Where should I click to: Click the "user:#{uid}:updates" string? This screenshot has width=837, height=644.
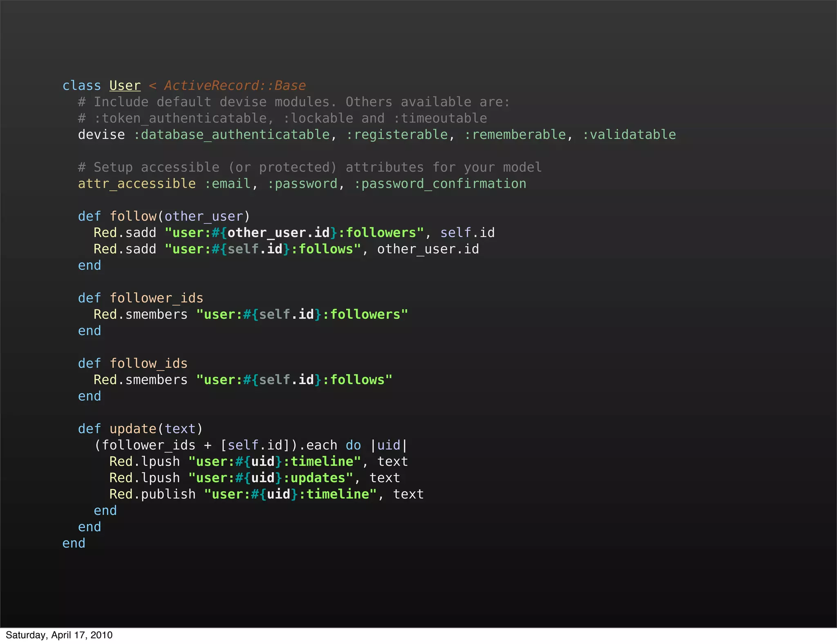pos(270,478)
